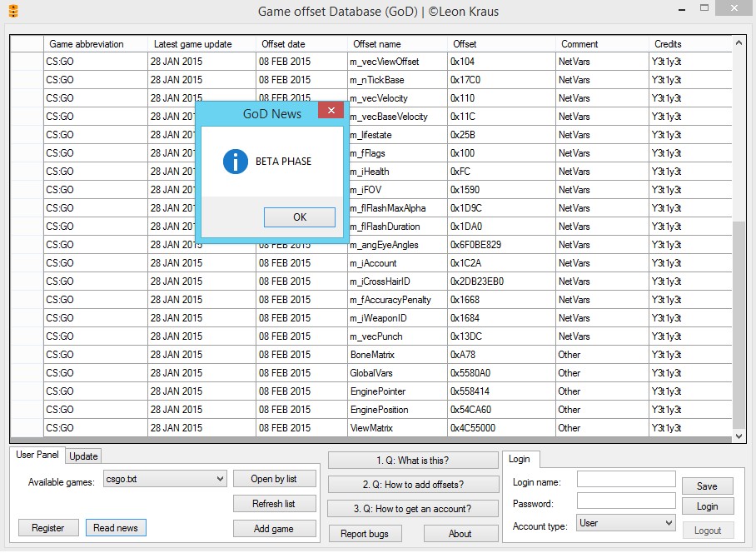Image resolution: width=756 pixels, height=553 pixels.
Task: Sort by the Offset name column header
Action: pyautogui.click(x=397, y=44)
